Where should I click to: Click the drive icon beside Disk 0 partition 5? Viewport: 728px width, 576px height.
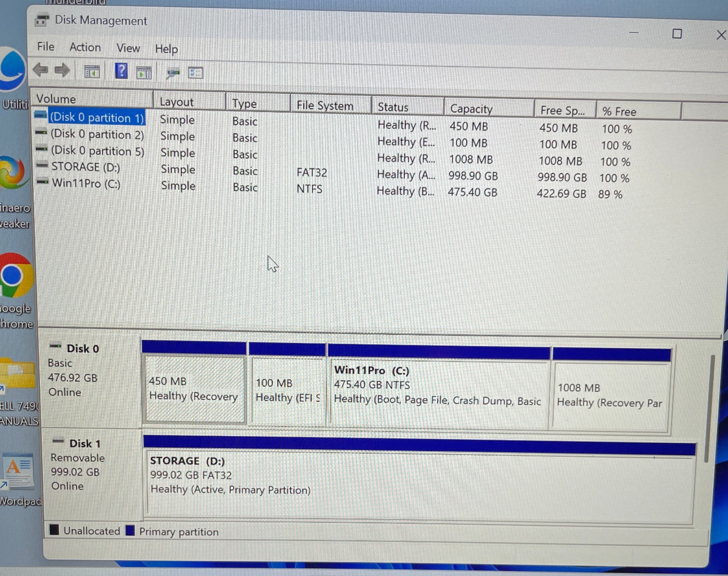point(42,149)
